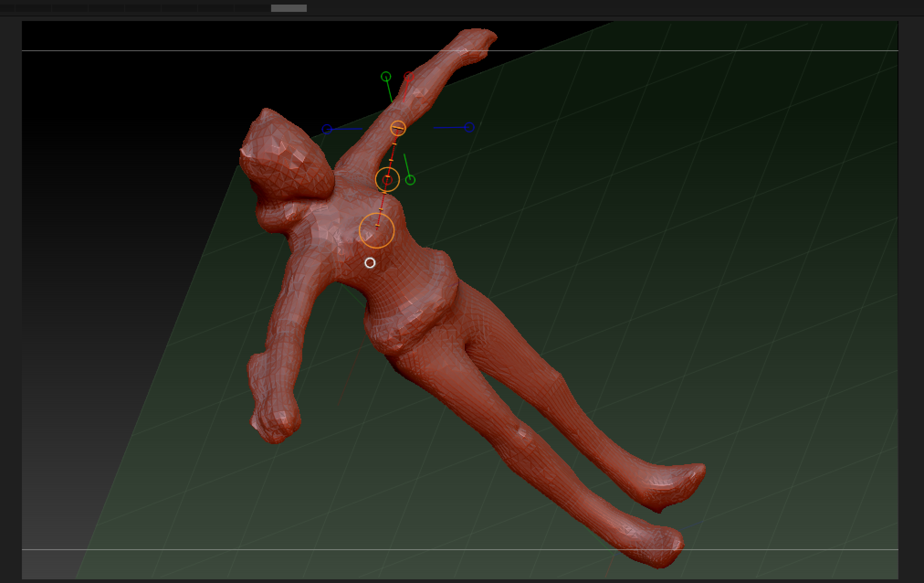Click the red axis handle circle on the forearm
This screenshot has height=583, width=924.
pos(409,77)
